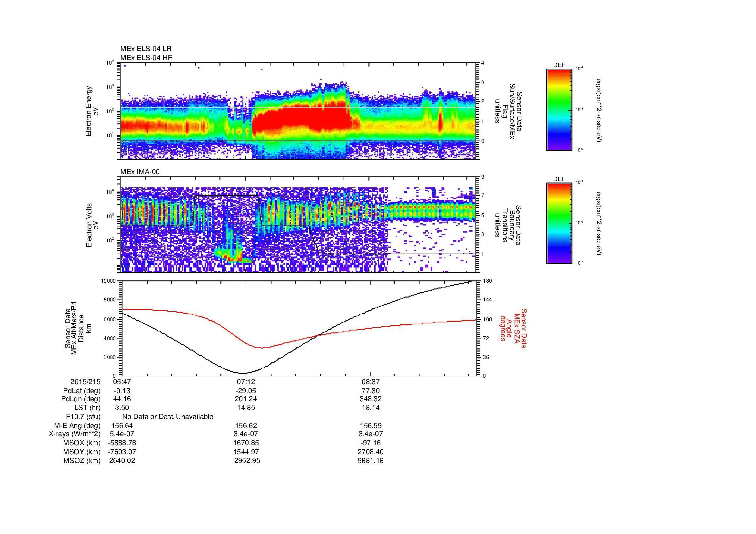Click the 'M-E Ang (deg)' row label
This screenshot has height=534, width=756.
pyautogui.click(x=77, y=425)
